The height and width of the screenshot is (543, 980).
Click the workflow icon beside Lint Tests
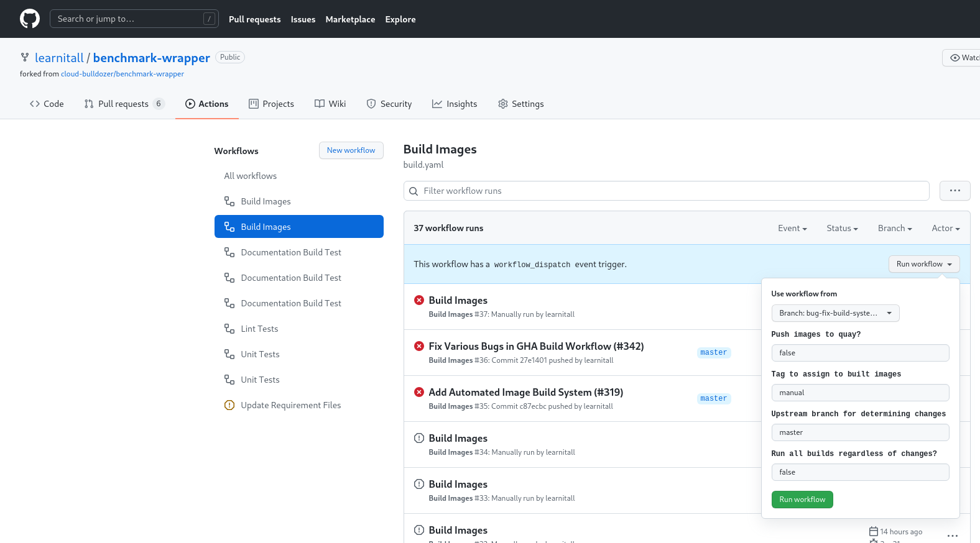pos(229,329)
